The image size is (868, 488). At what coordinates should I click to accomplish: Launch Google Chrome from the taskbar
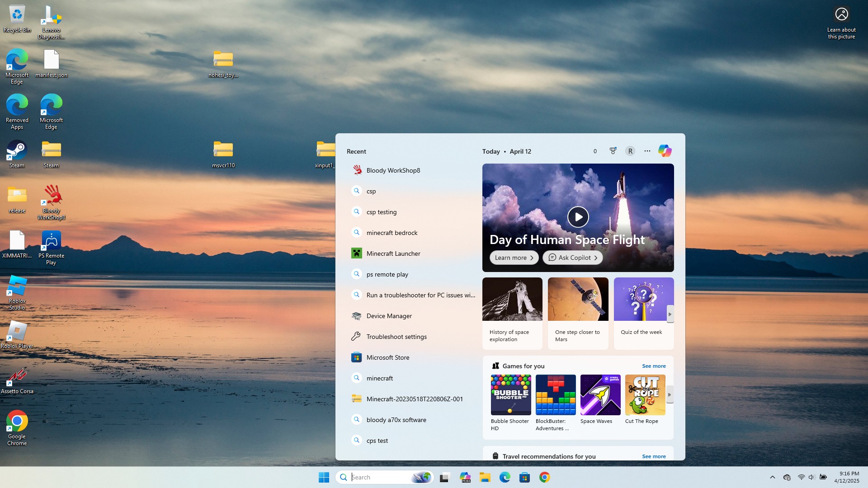[x=545, y=477]
